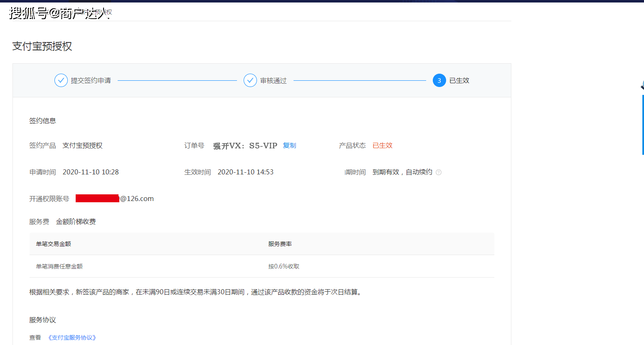Click the 已生效 product status text

click(x=382, y=145)
